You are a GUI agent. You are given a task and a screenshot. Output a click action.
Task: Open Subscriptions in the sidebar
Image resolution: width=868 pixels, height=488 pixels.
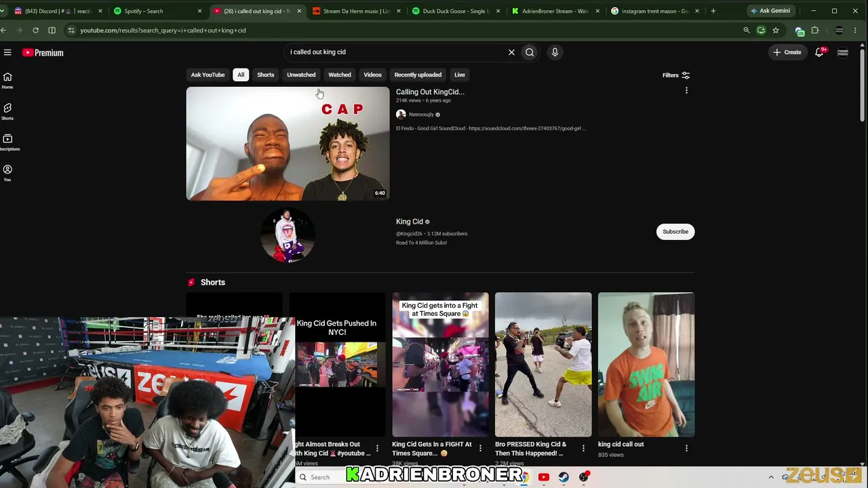[x=7, y=142]
